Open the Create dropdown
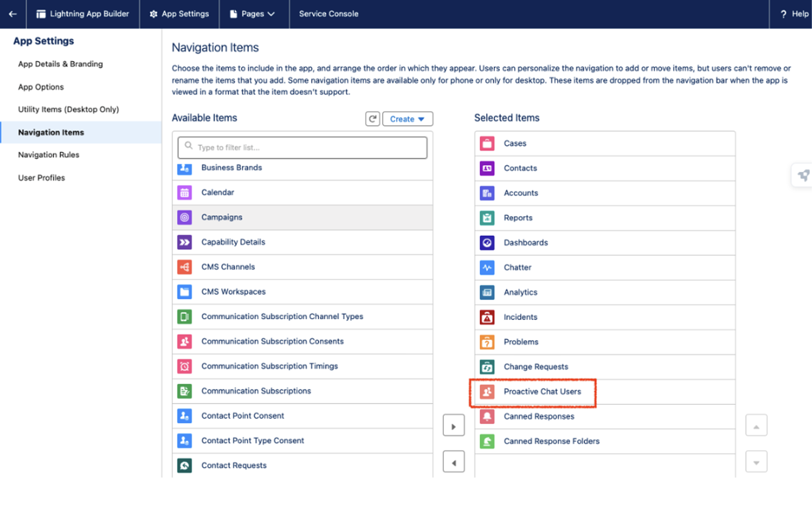 [407, 119]
